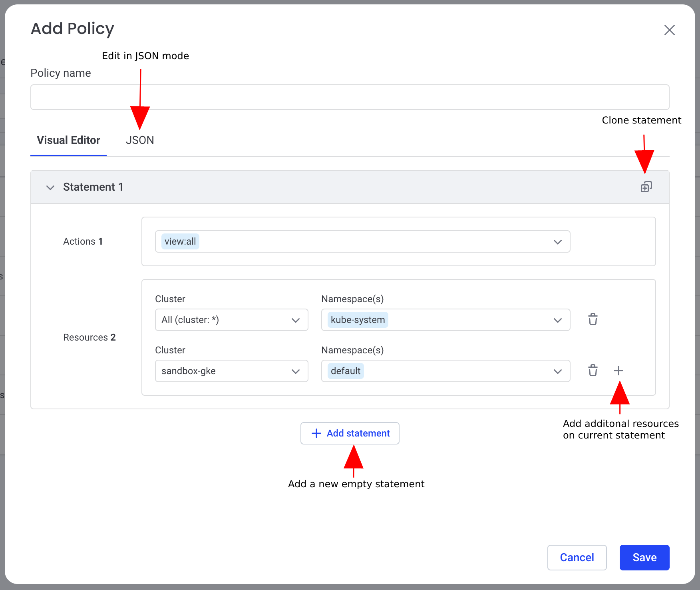Delete the kube-system resource row
Viewport: 700px width, 590px height.
coord(593,319)
